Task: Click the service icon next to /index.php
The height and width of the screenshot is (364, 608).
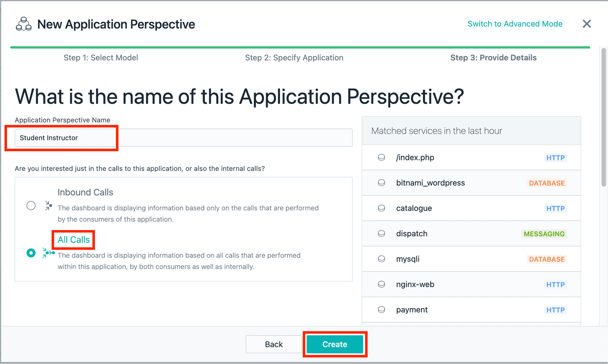Action: tap(381, 158)
